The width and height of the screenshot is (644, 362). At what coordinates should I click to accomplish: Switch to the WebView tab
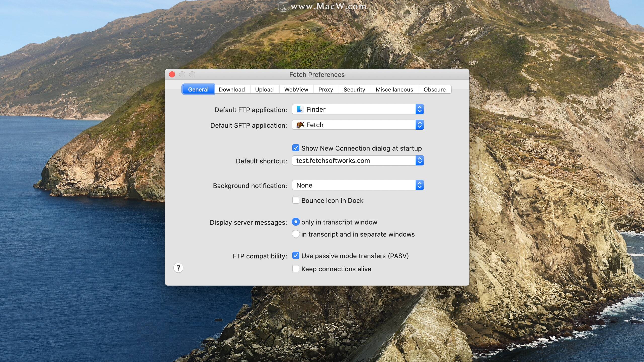click(x=296, y=89)
